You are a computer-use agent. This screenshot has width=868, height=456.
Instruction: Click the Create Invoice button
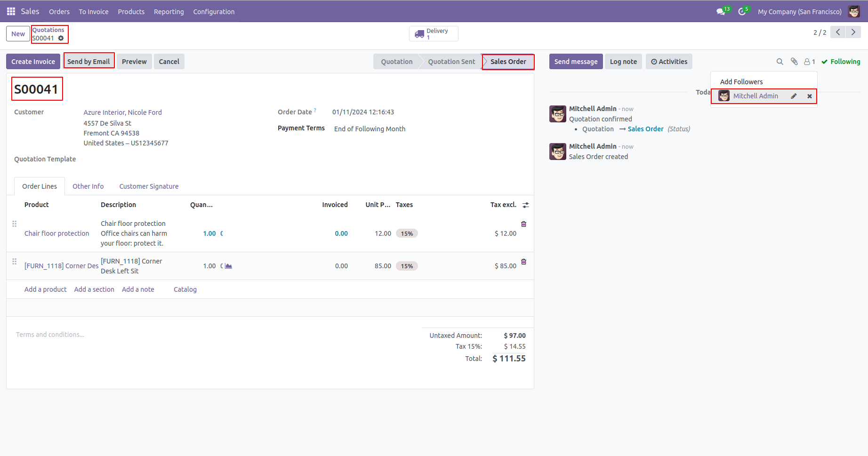(x=33, y=62)
